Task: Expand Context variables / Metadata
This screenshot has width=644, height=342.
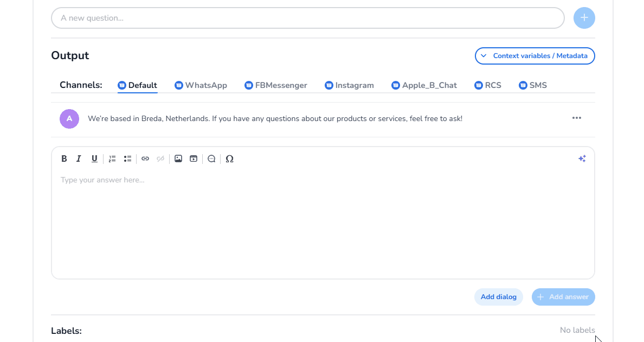Action: [534, 56]
